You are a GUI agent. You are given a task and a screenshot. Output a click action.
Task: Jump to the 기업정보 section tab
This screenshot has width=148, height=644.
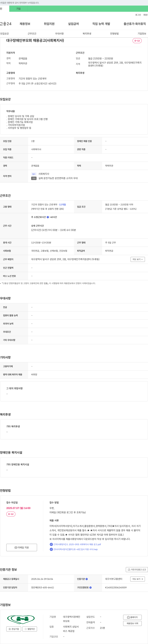(x=142, y=34)
